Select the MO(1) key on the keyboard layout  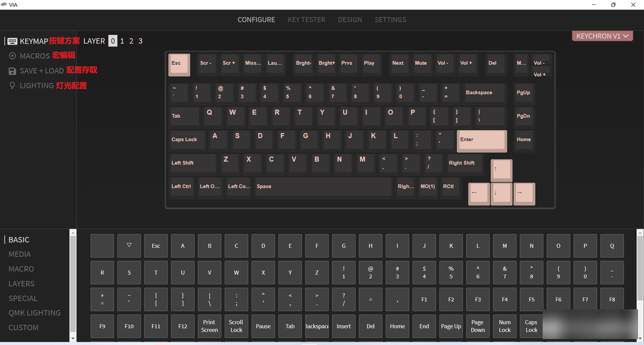coord(428,187)
